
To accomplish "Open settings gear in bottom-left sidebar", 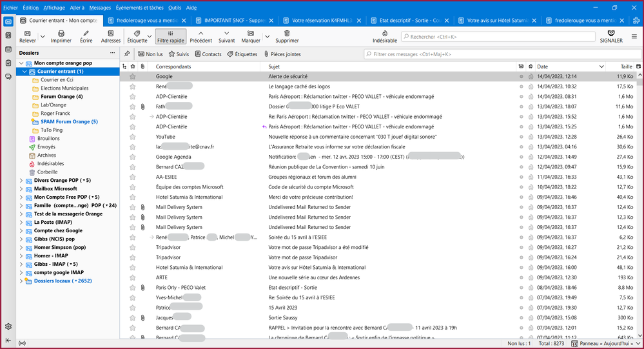I will click(8, 326).
